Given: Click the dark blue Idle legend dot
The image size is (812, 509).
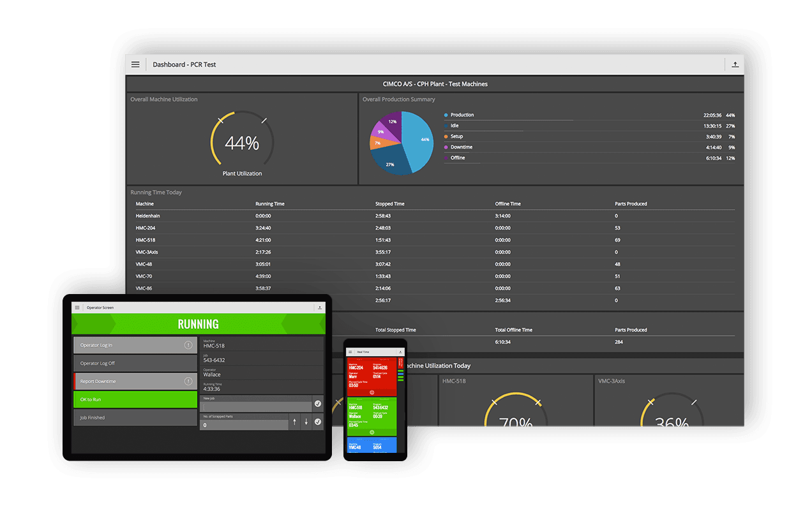Looking at the screenshot, I should (446, 126).
